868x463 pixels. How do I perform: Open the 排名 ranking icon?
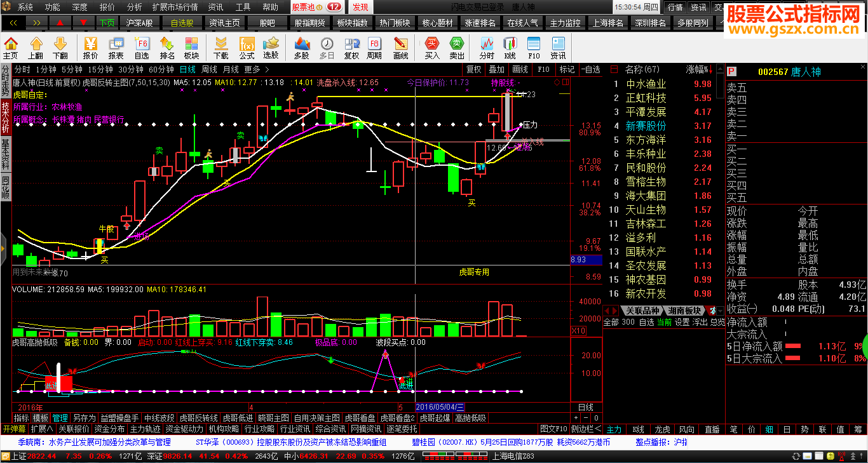167,48
